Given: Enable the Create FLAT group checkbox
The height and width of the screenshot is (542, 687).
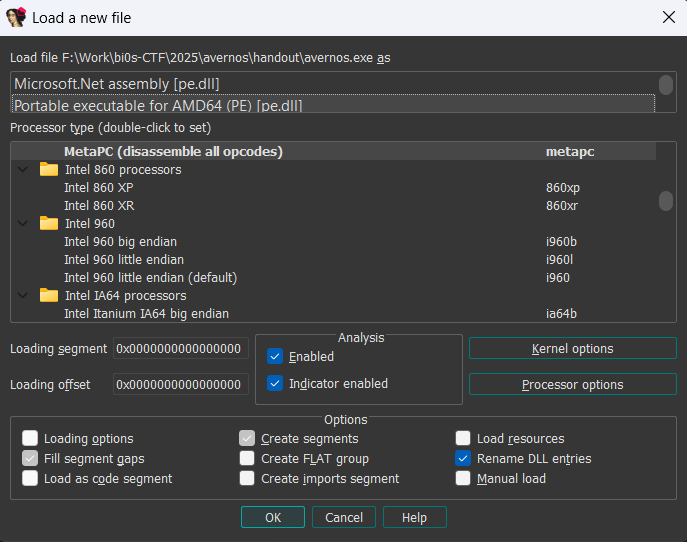Looking at the screenshot, I should pyautogui.click(x=247, y=458).
